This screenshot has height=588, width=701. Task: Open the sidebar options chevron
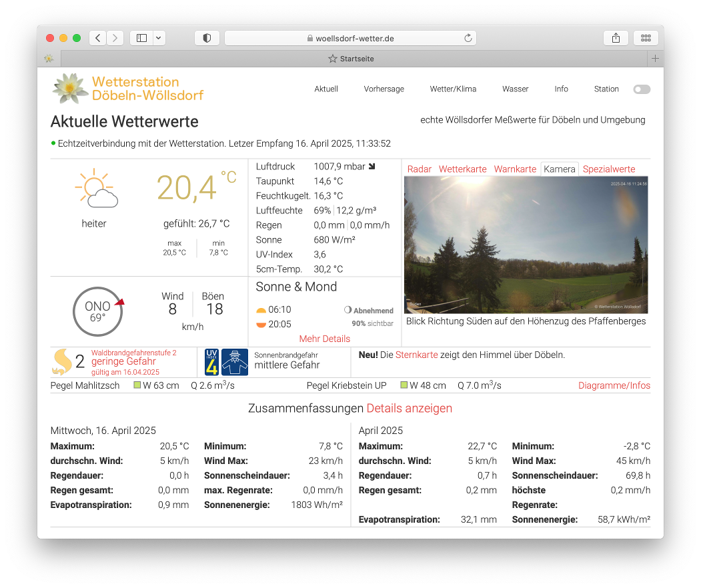pos(158,38)
